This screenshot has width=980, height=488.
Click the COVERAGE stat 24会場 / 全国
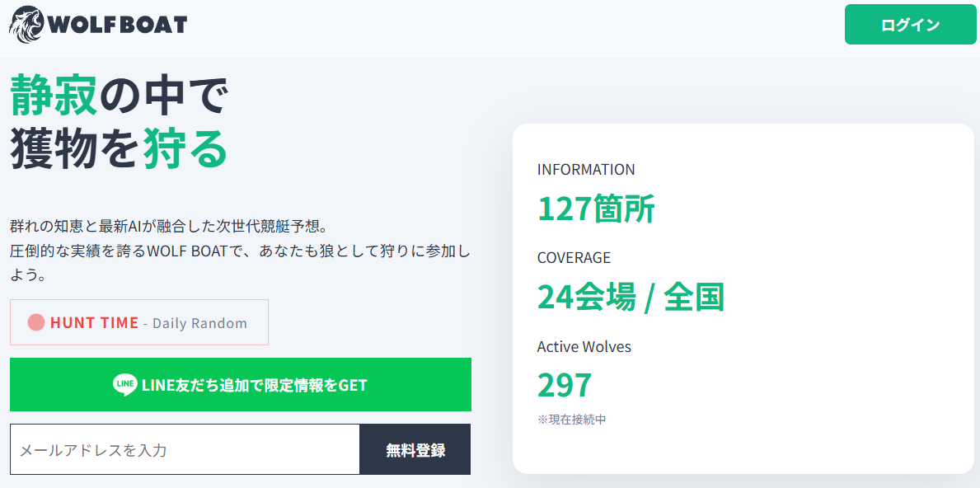pos(631,298)
